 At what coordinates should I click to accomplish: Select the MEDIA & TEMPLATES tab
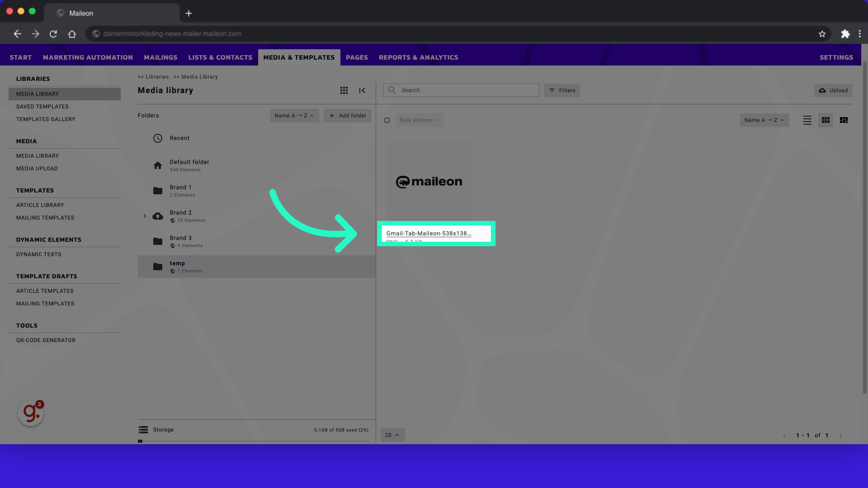tap(299, 56)
